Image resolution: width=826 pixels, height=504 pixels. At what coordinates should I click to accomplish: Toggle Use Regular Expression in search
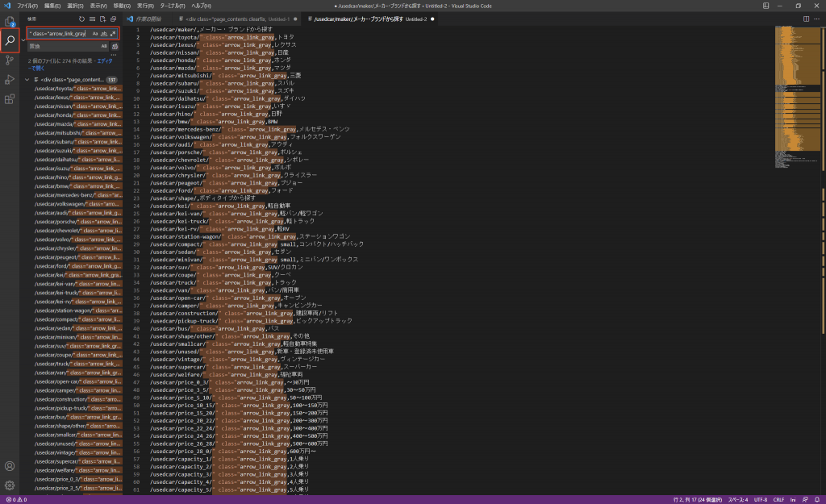pos(113,34)
